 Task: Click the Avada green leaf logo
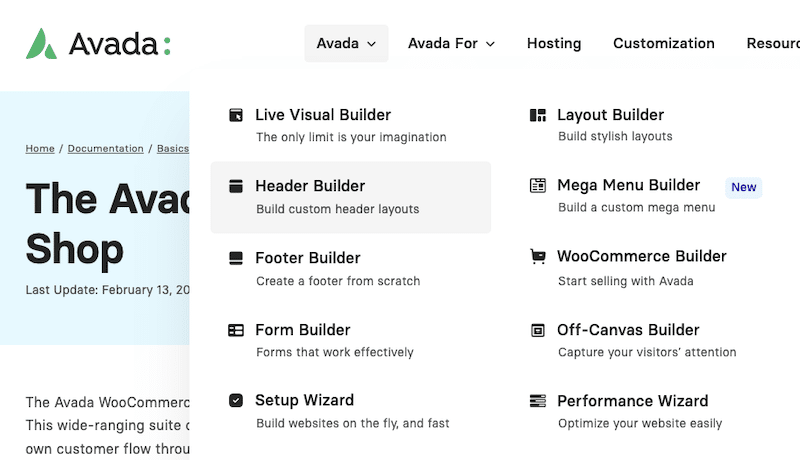[x=41, y=44]
